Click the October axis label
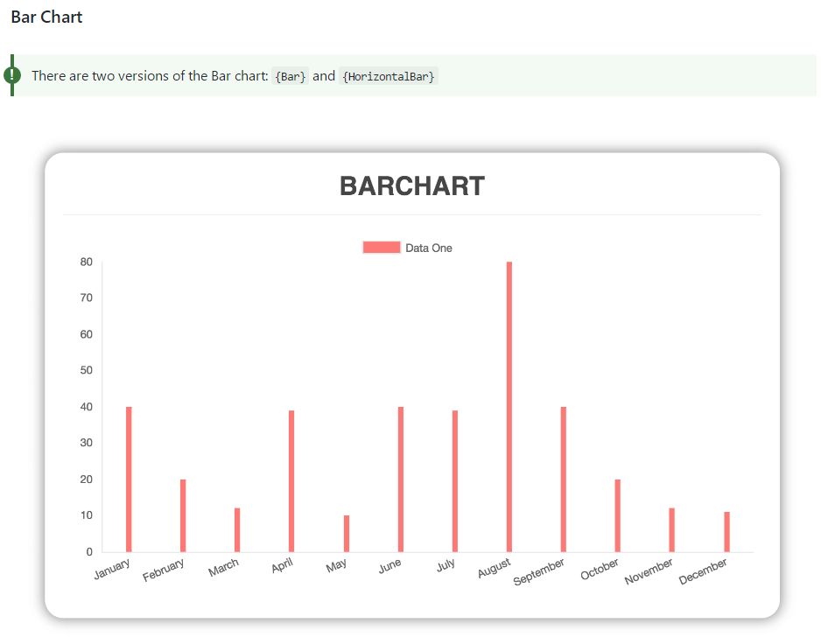 [600, 569]
